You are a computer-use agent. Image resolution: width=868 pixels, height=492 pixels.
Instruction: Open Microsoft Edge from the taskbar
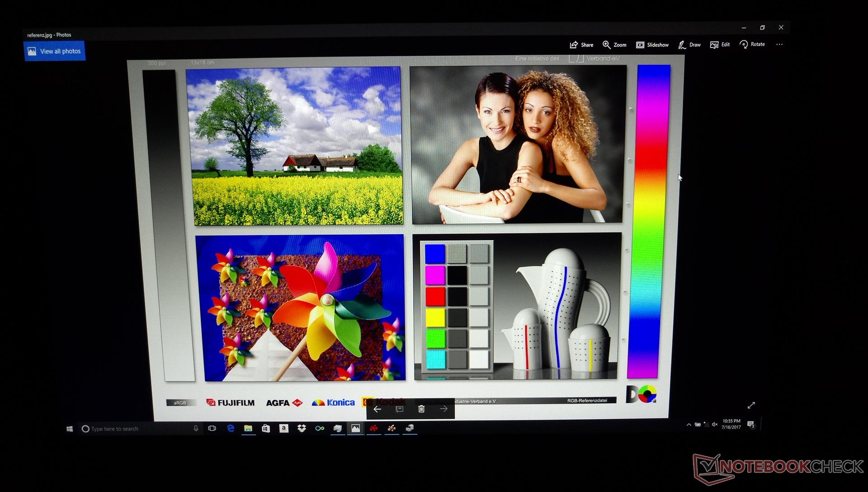click(231, 428)
